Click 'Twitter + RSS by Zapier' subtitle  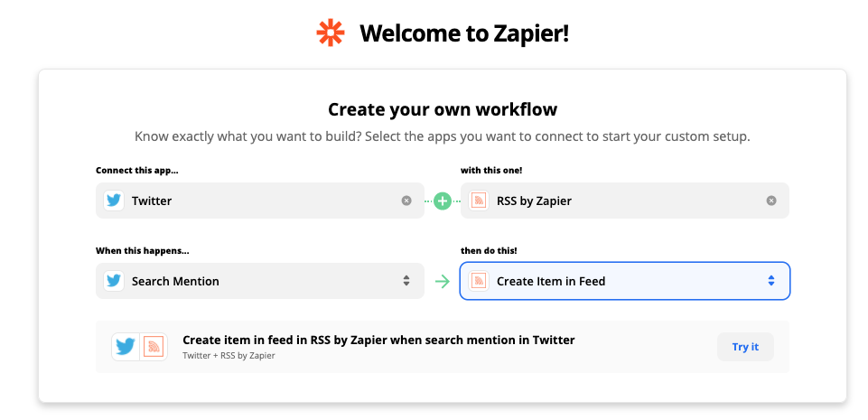[x=229, y=355]
